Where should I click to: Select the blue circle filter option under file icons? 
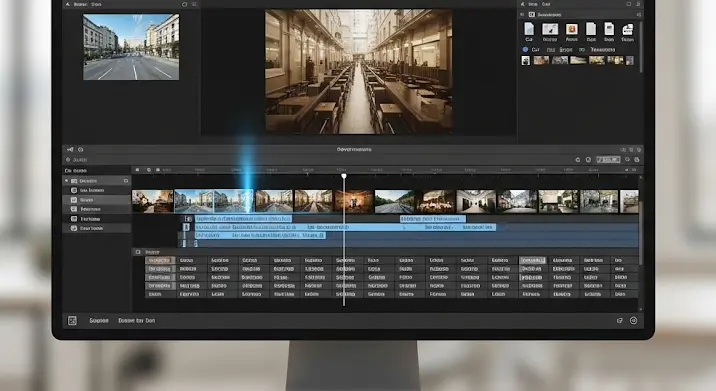click(525, 49)
